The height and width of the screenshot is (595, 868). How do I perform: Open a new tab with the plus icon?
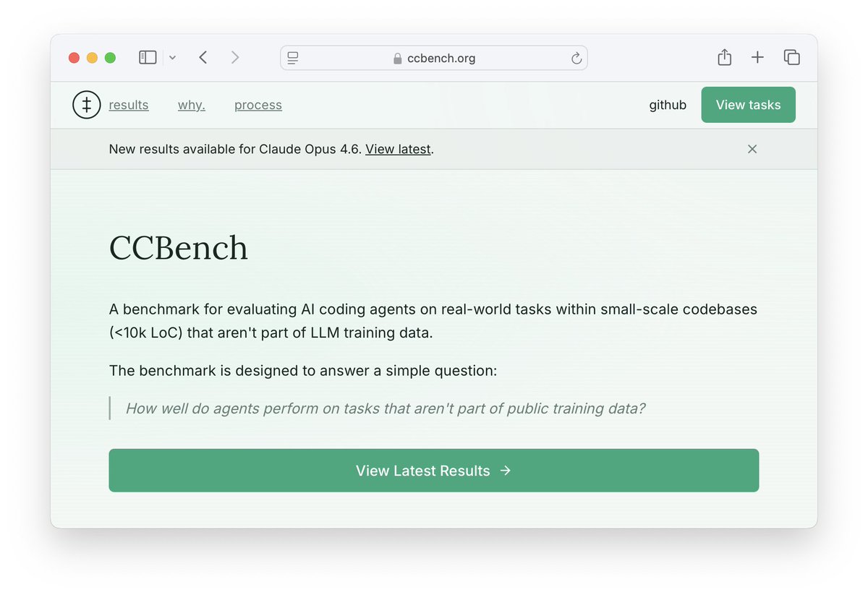coord(757,57)
